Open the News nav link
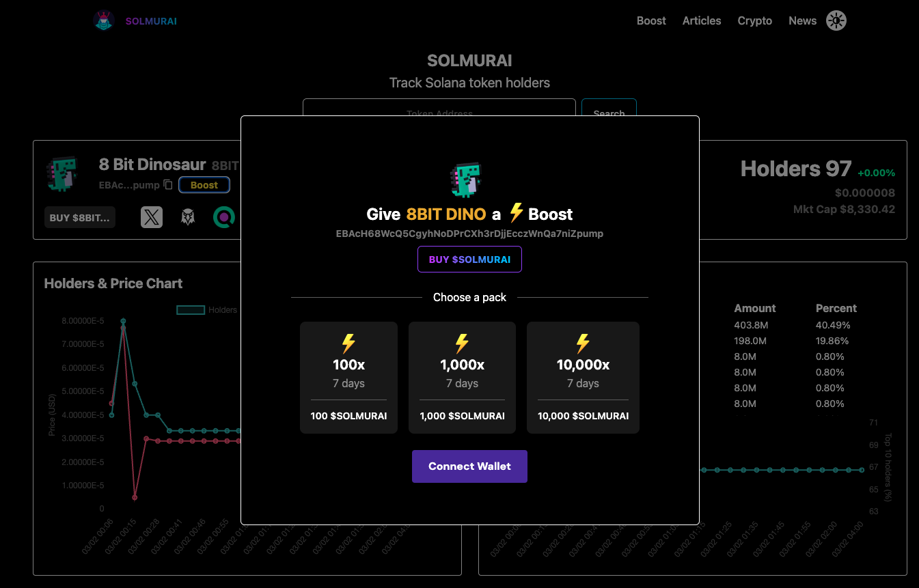Viewport: 919px width, 588px height. (x=802, y=21)
